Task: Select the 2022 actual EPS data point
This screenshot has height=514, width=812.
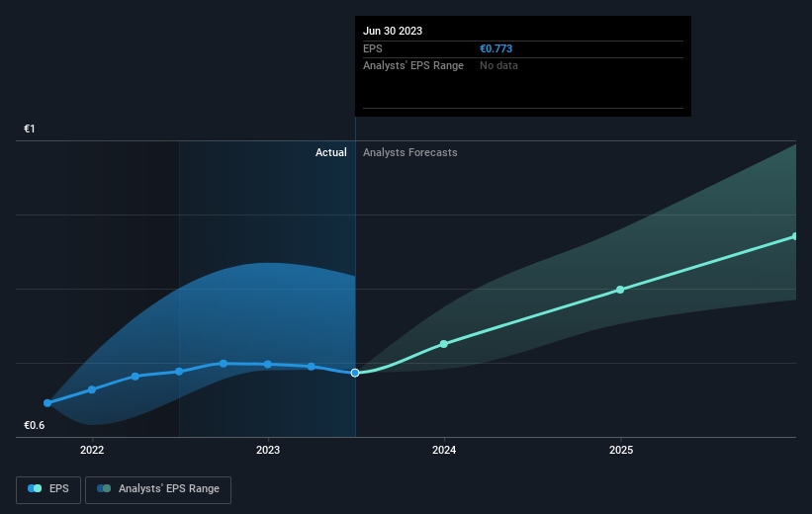Action: 92,389
